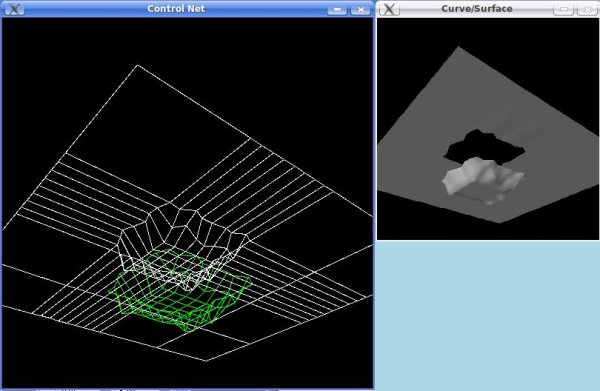Screen dimensions: 600x391
Task: Minimize the Control Net window
Action: (x=337, y=10)
